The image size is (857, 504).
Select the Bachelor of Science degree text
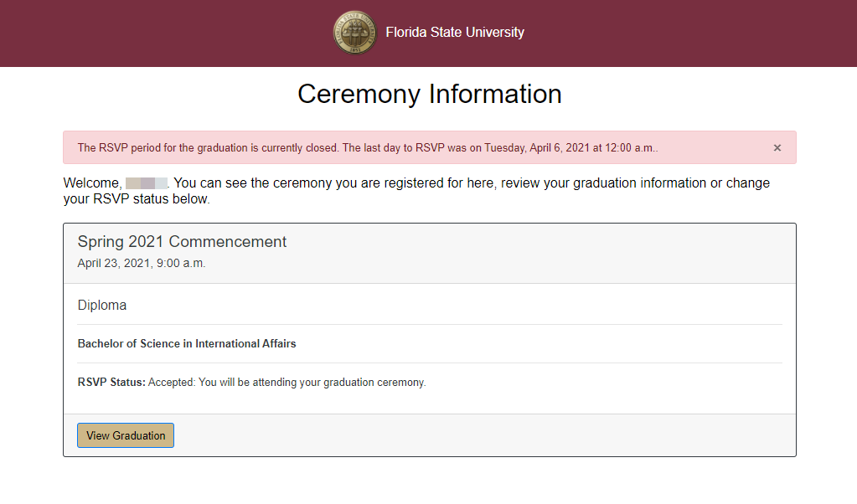188,343
